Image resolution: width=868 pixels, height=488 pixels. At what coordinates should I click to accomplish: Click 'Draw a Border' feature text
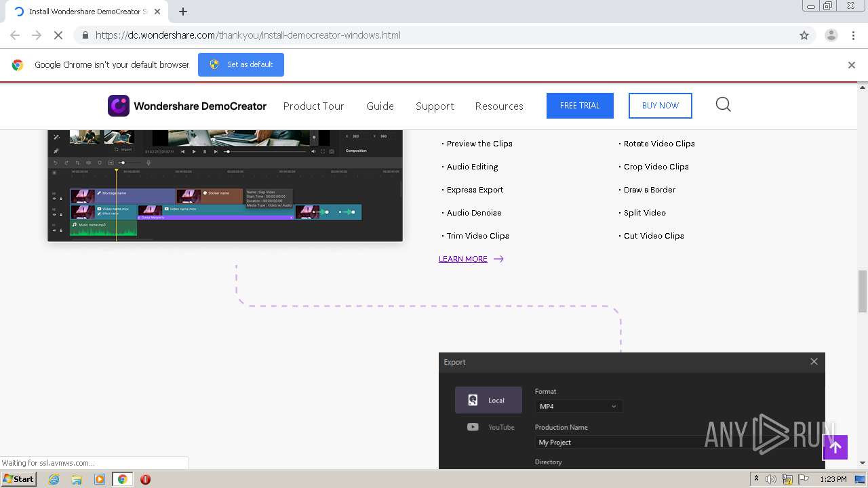(x=650, y=190)
